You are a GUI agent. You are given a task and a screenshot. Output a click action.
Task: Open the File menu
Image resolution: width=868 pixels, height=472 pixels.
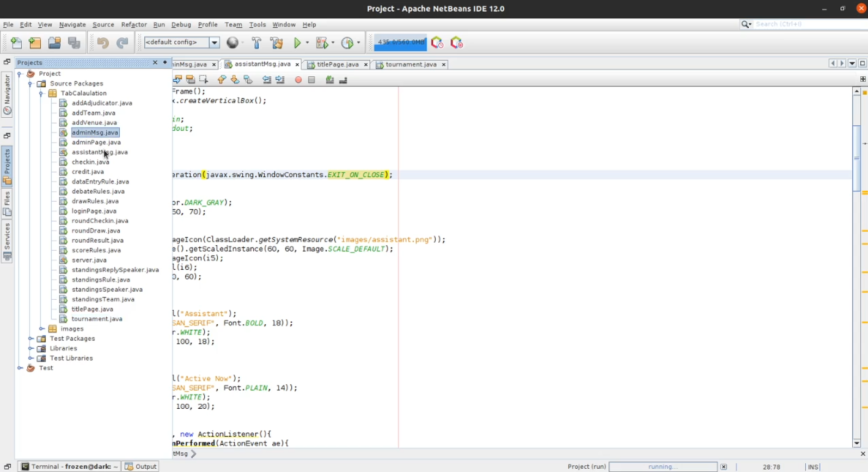[x=8, y=25]
